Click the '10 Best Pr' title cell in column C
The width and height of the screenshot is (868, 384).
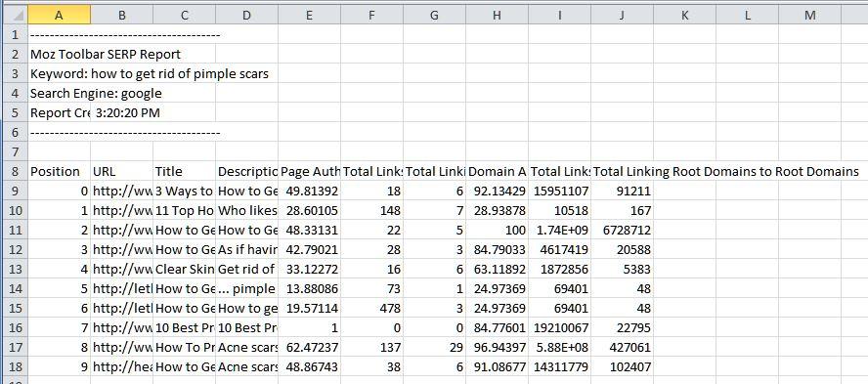click(x=185, y=328)
